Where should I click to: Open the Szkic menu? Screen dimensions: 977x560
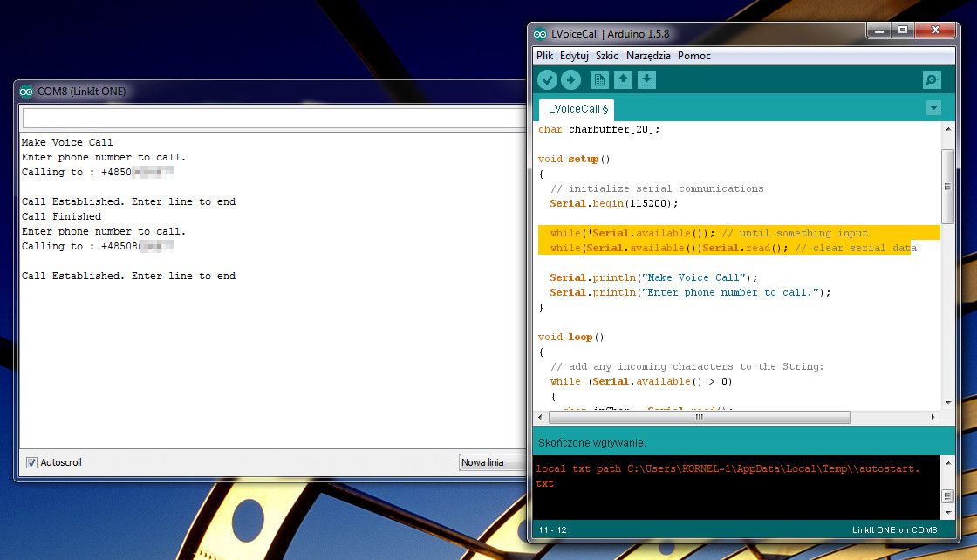coord(607,56)
